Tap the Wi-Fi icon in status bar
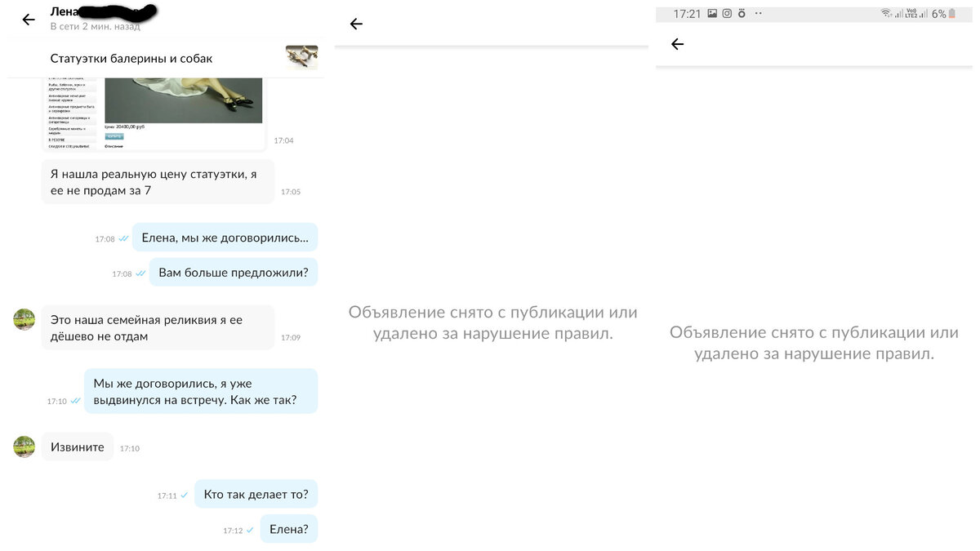The image size is (980, 551). click(886, 14)
